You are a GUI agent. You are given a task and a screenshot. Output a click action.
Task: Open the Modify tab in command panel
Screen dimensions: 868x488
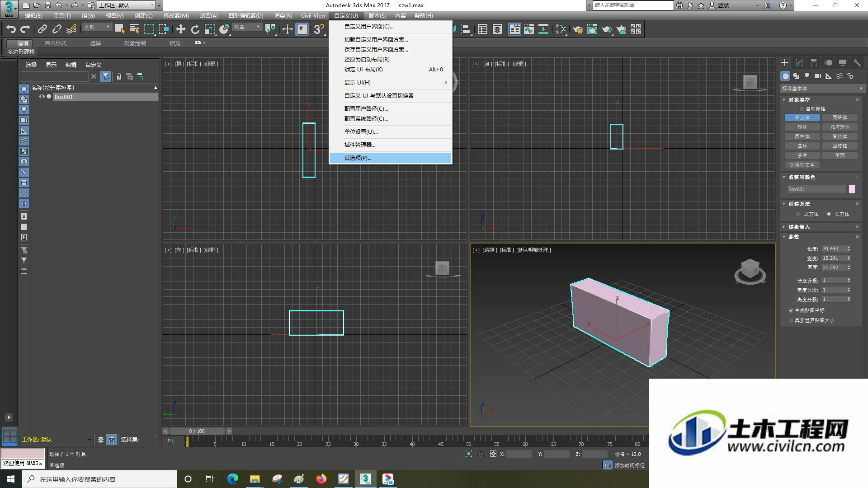point(799,63)
